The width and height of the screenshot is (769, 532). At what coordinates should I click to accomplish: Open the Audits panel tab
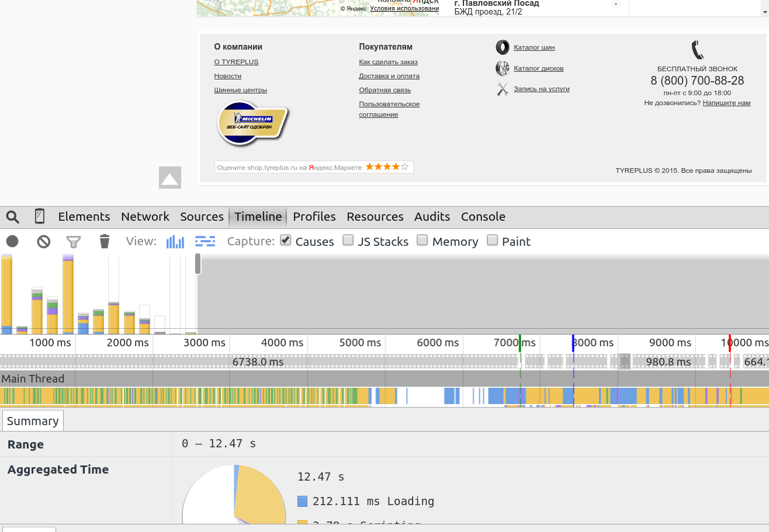tap(432, 217)
